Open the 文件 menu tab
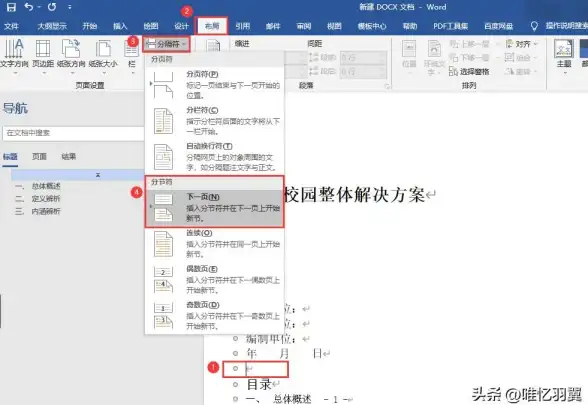Screen dimensions: 588x405 11,26
